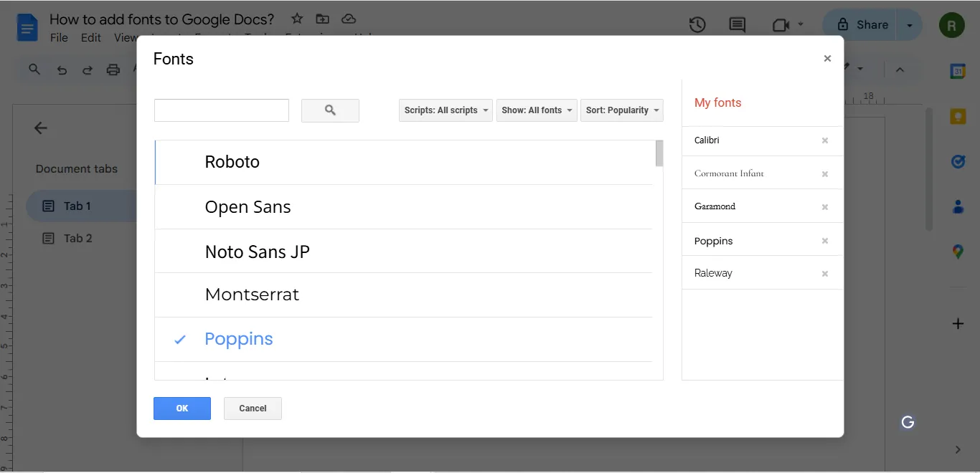
Task: Expand the side panel chevron
Action: 958,449
